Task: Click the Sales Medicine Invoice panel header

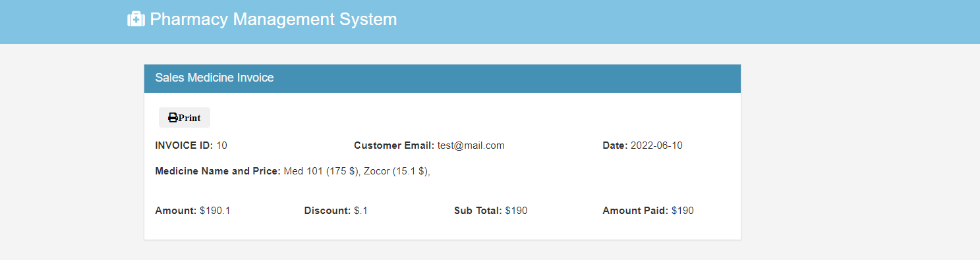Action: click(442, 78)
